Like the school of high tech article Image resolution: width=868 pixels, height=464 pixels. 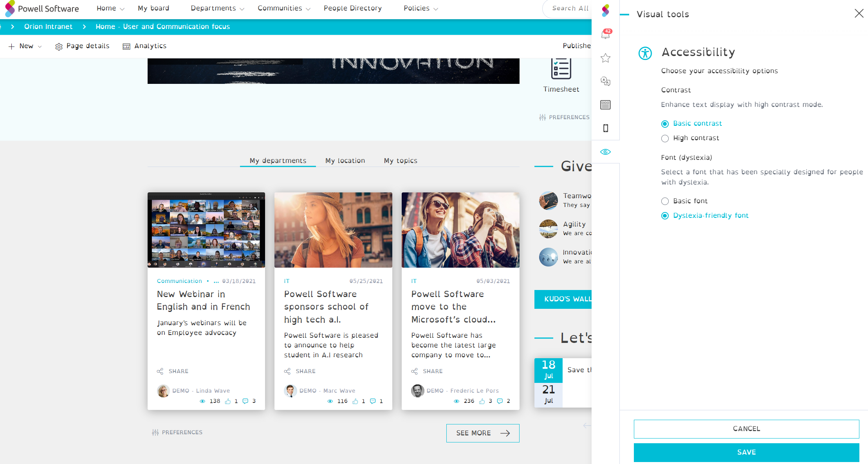click(x=355, y=401)
